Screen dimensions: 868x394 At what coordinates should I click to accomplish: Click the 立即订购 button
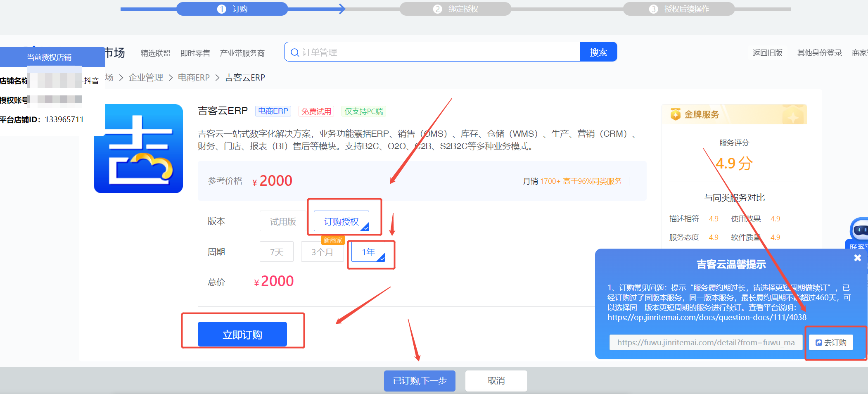(242, 334)
